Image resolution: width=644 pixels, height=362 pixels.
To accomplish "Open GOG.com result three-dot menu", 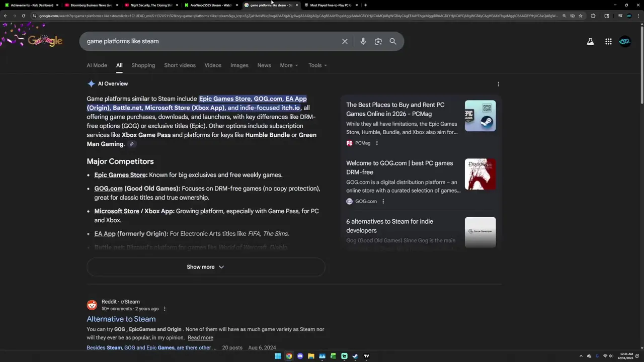I will [383, 202].
